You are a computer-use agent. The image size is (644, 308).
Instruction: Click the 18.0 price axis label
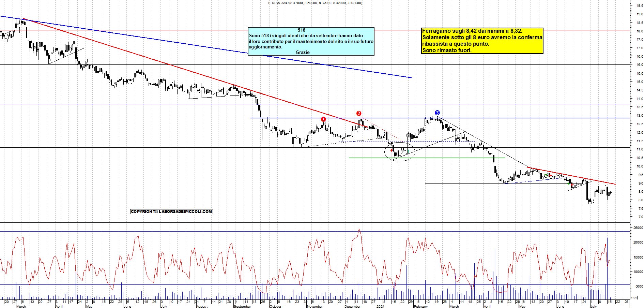[640, 31]
